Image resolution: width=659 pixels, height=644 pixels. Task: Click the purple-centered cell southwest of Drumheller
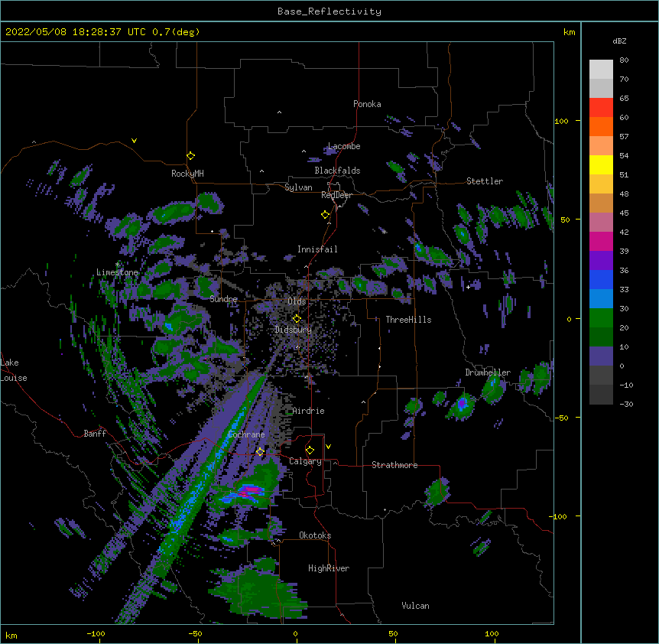point(463,404)
